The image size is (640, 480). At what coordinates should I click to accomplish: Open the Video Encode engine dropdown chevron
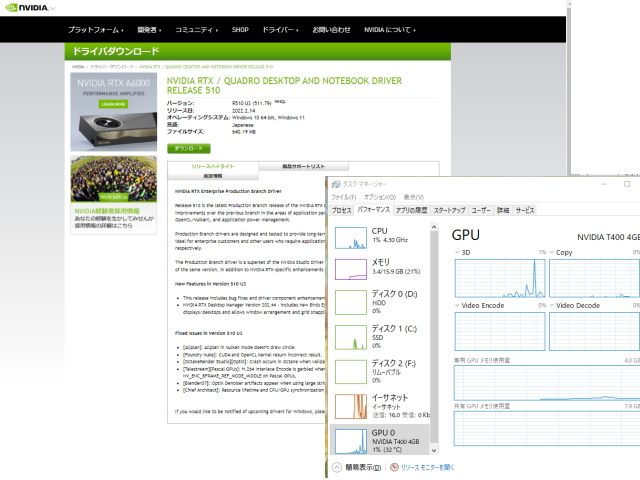tap(457, 305)
